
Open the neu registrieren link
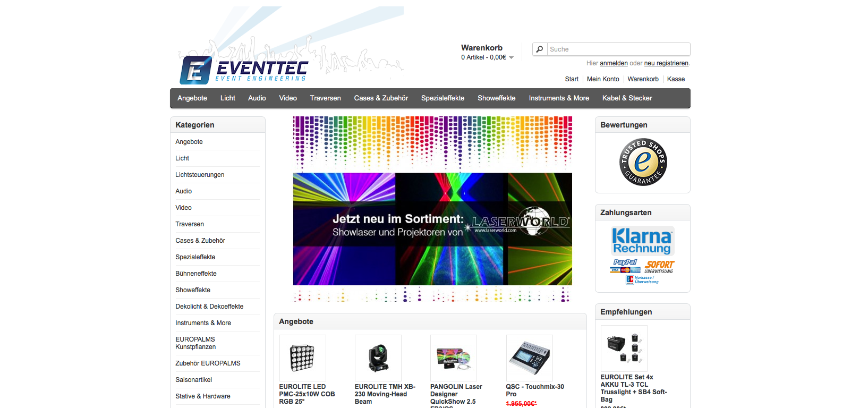(666, 63)
